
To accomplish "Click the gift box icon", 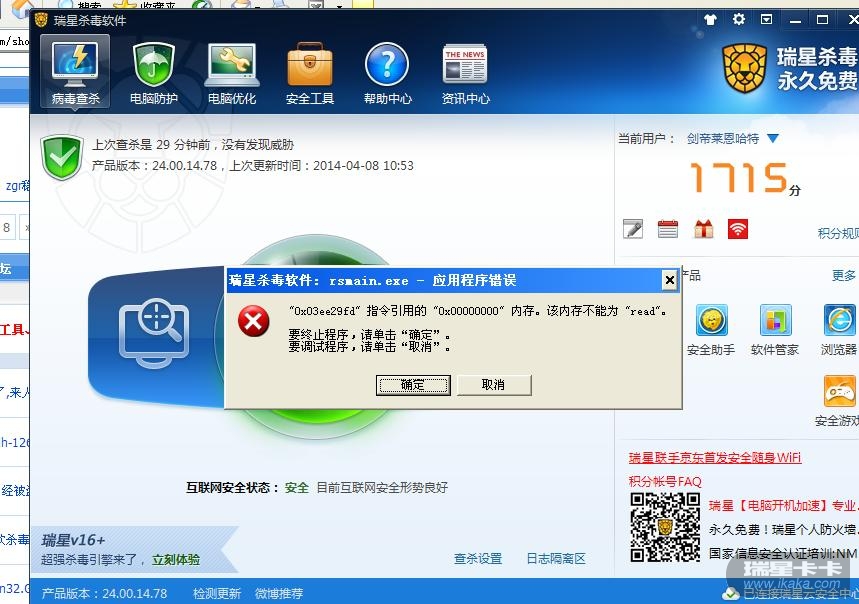I will coord(703,229).
